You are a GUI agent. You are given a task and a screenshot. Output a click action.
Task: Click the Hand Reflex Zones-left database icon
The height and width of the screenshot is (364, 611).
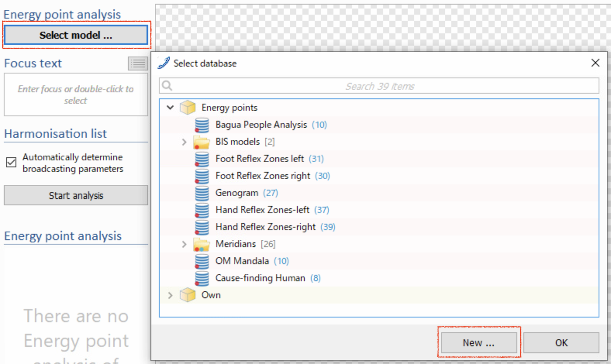pos(202,210)
